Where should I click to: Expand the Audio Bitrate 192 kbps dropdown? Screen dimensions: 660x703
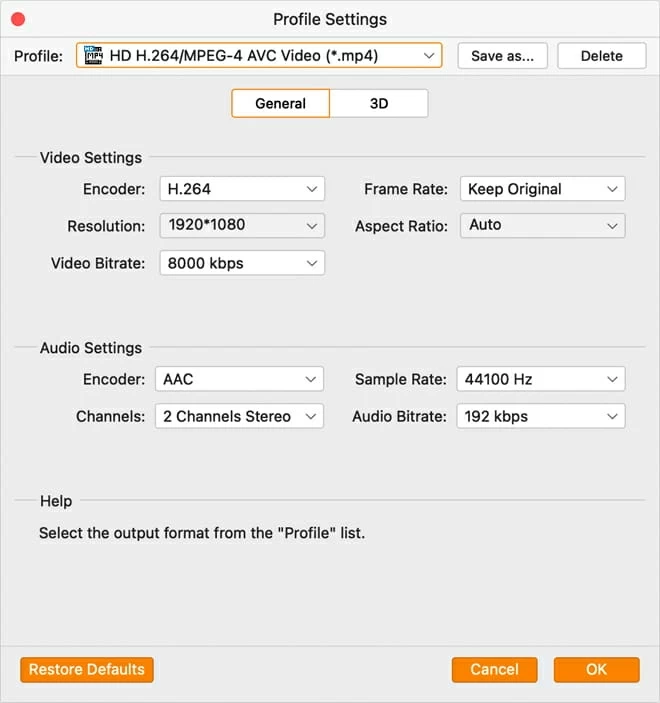tap(540, 416)
